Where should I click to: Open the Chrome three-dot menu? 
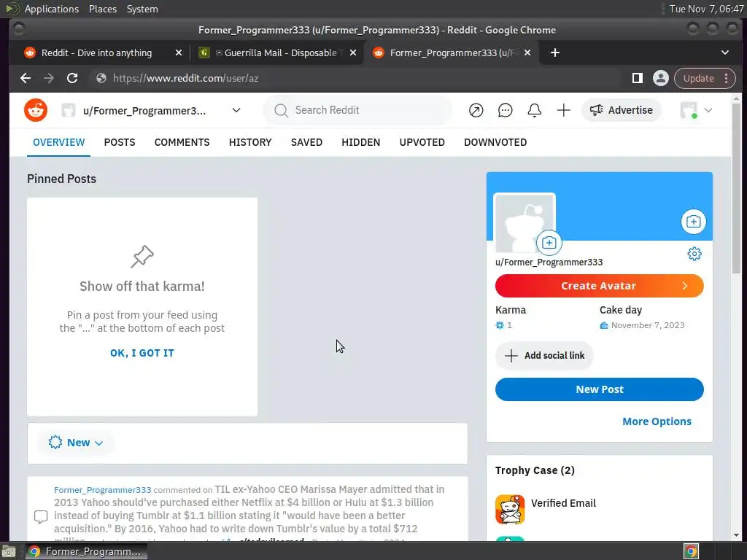point(726,78)
